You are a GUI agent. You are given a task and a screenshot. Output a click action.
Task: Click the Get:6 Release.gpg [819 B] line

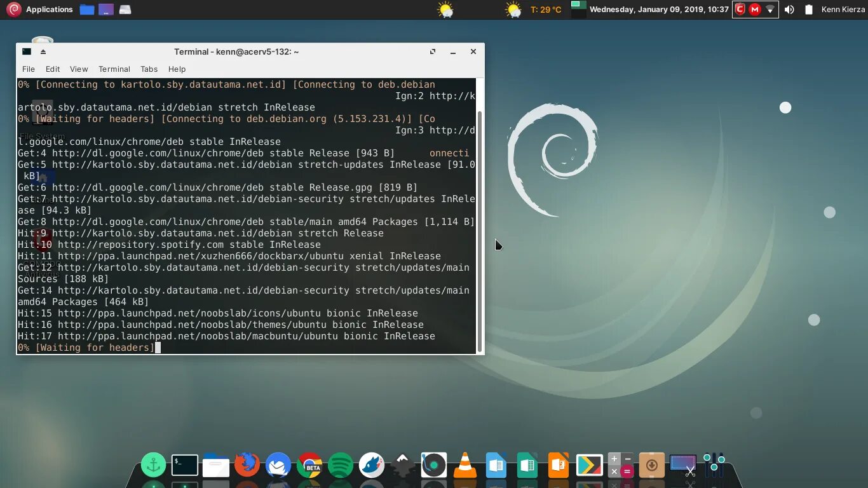(x=218, y=187)
